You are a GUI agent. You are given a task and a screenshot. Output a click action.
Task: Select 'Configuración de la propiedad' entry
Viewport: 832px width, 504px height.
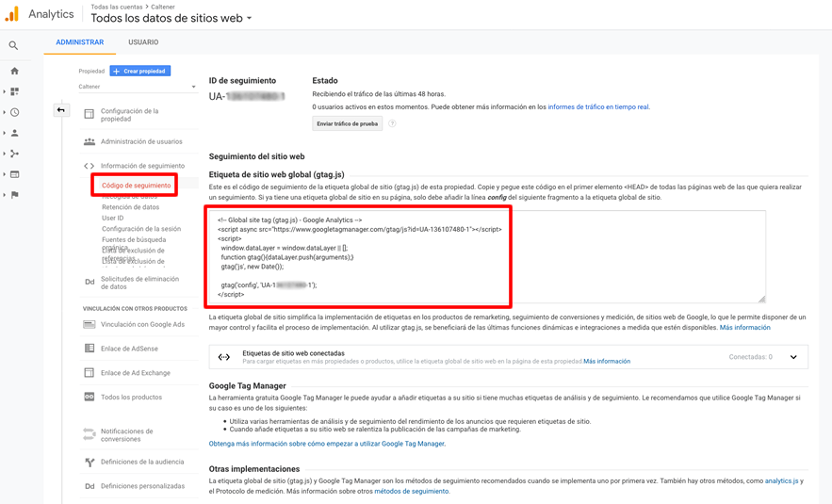click(129, 115)
